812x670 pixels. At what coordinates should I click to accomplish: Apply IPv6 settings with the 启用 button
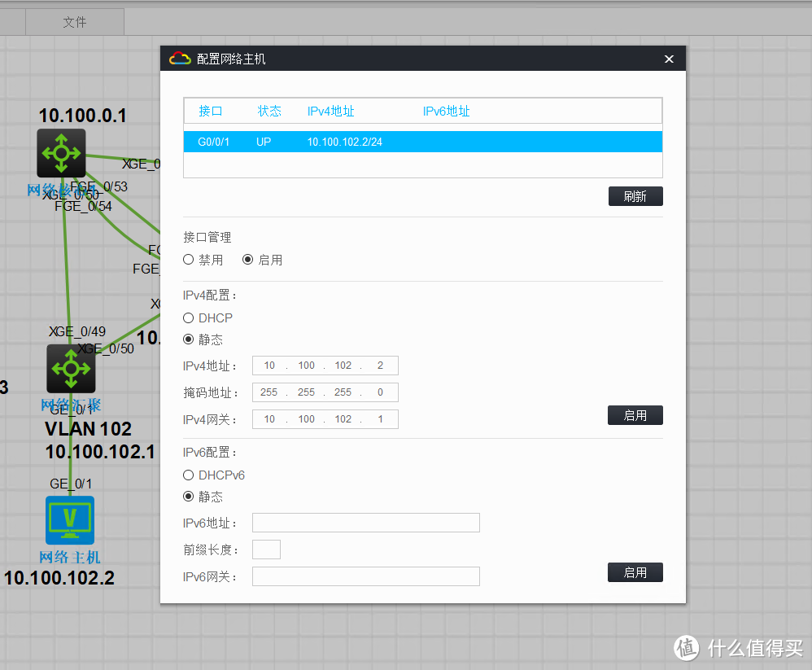click(635, 572)
